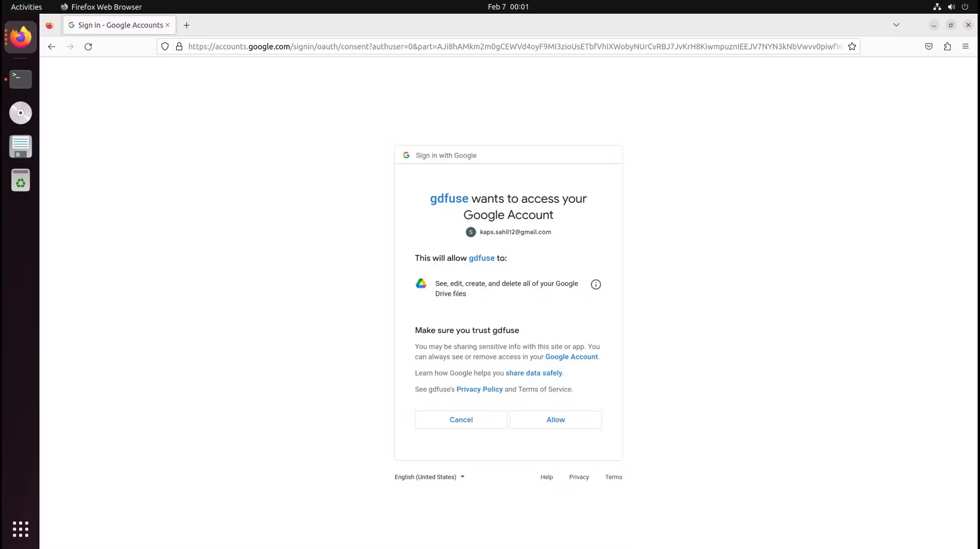Open the Privacy footer link

pos(579,477)
